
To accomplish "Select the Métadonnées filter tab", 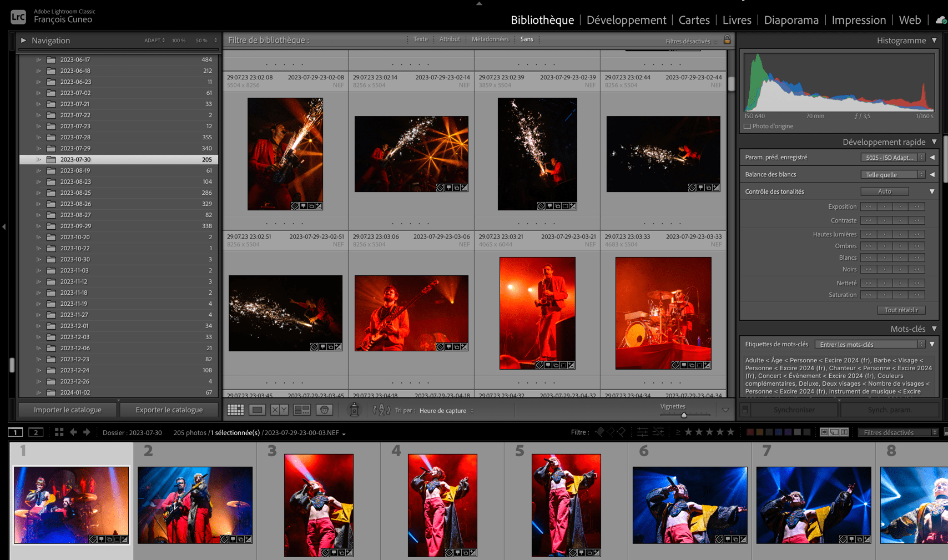I will (x=490, y=39).
